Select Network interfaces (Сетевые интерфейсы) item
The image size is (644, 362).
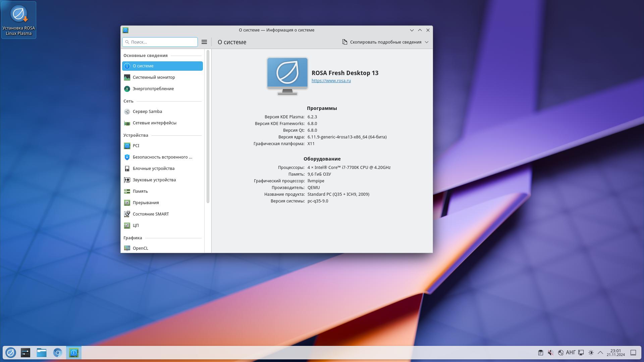click(x=154, y=123)
